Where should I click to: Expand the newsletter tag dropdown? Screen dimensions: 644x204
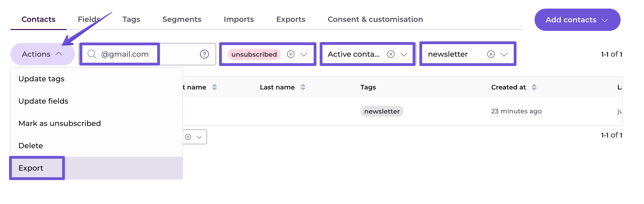click(x=504, y=54)
